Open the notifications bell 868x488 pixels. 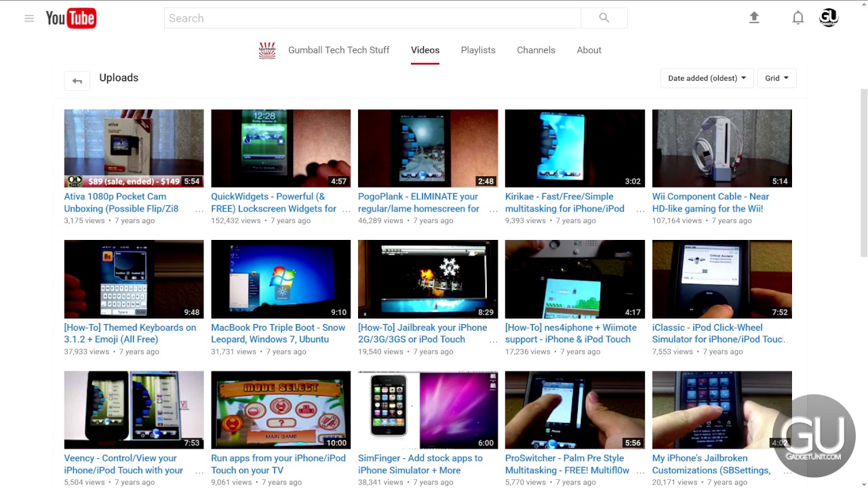coord(798,18)
